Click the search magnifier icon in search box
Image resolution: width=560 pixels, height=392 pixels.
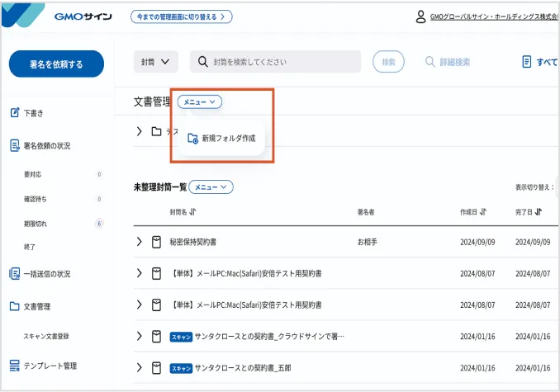[202, 62]
